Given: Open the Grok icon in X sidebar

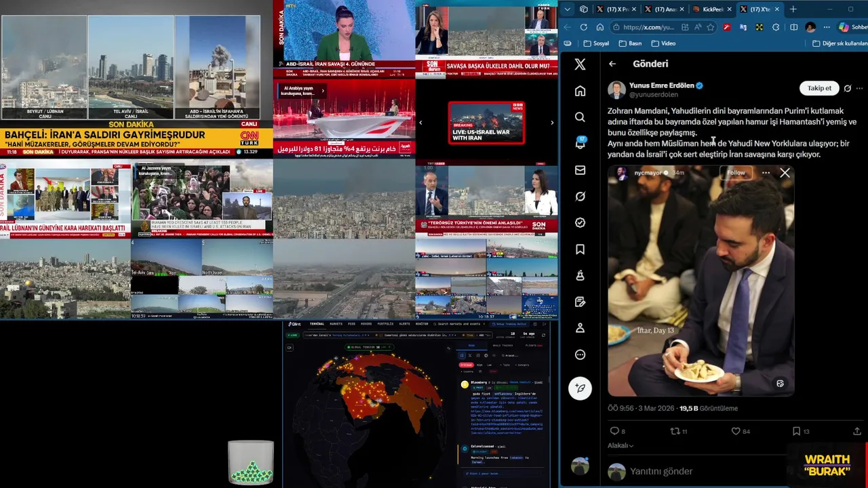Looking at the screenshot, I should pos(580,197).
